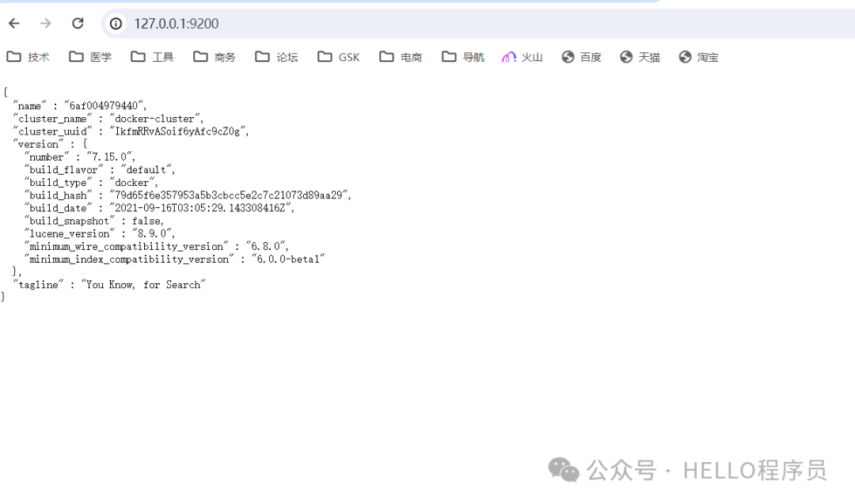Screen dimensions: 855x504
Task: Open the 电商 bookmark folder
Action: pyautogui.click(x=401, y=57)
